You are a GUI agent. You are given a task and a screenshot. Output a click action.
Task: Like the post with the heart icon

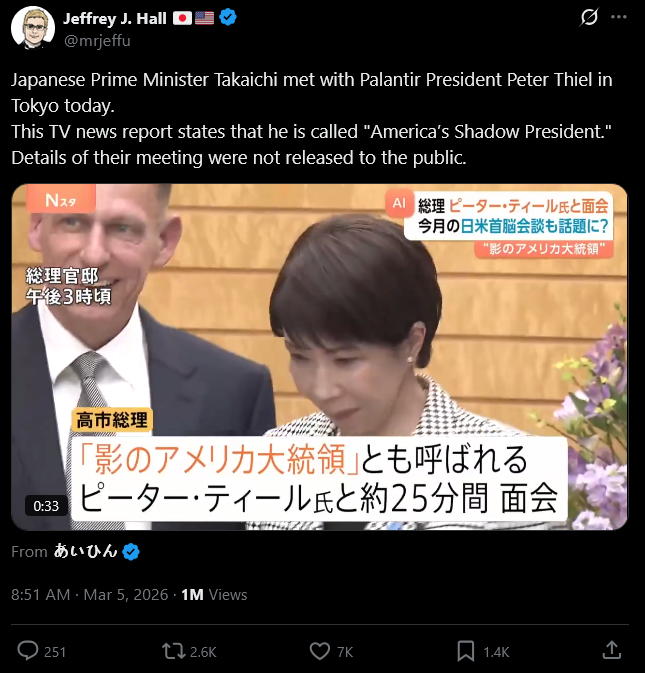click(320, 651)
